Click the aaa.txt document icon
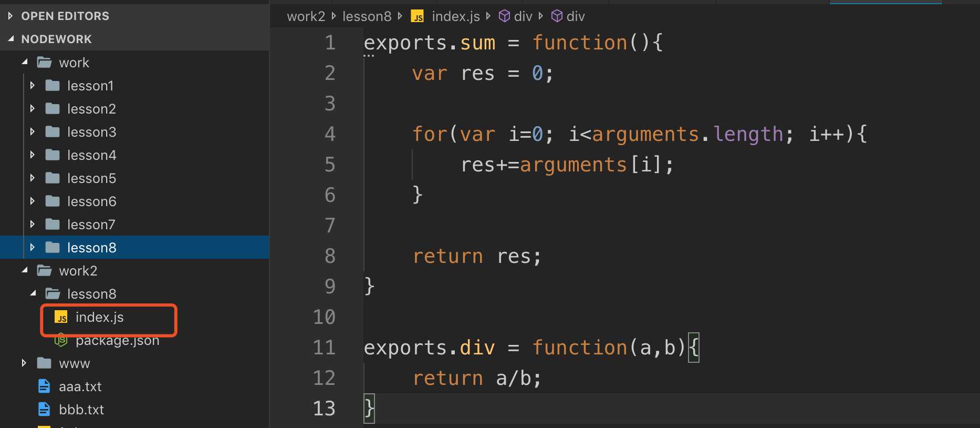 pos(45,386)
